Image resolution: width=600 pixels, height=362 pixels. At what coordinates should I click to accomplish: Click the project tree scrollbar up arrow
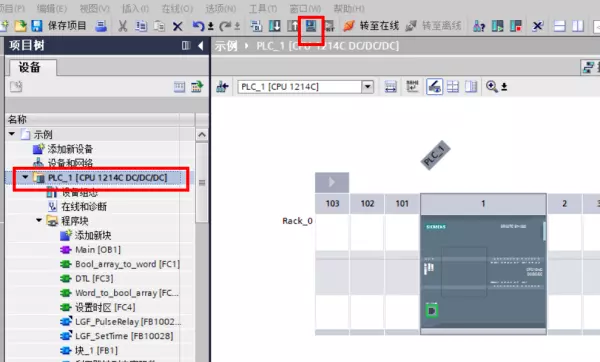point(202,135)
